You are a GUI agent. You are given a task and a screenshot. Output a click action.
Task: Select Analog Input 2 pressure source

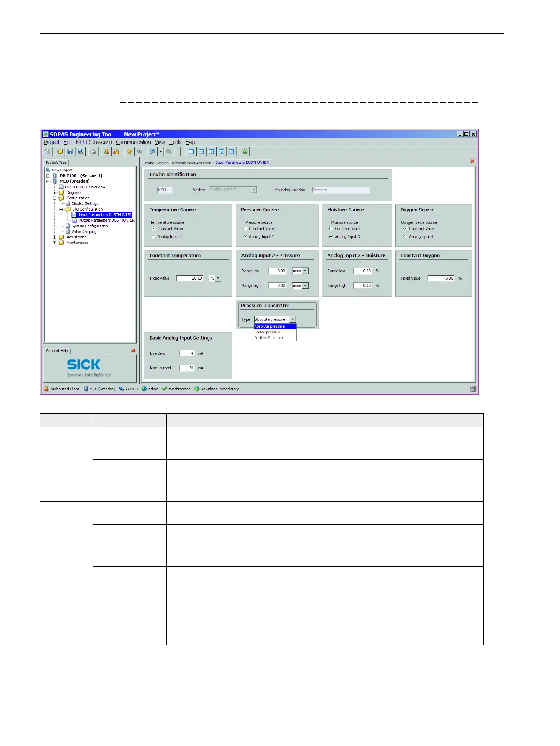pos(245,237)
